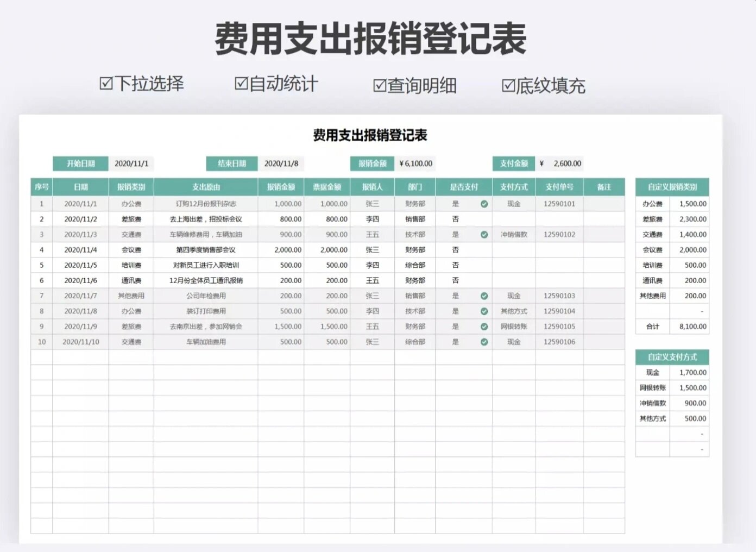Click 交通费 amount 1,400.00 in the summary panel
Screen dimensions: 756x552
point(690,235)
